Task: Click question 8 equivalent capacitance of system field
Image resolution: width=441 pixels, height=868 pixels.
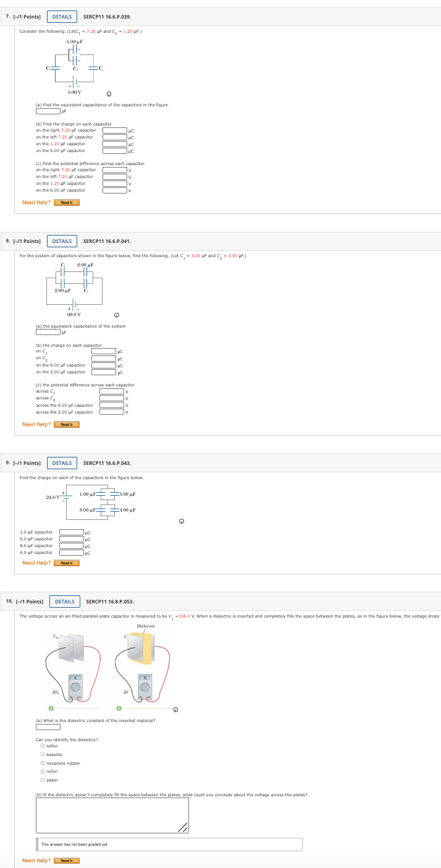Action: [x=48, y=332]
